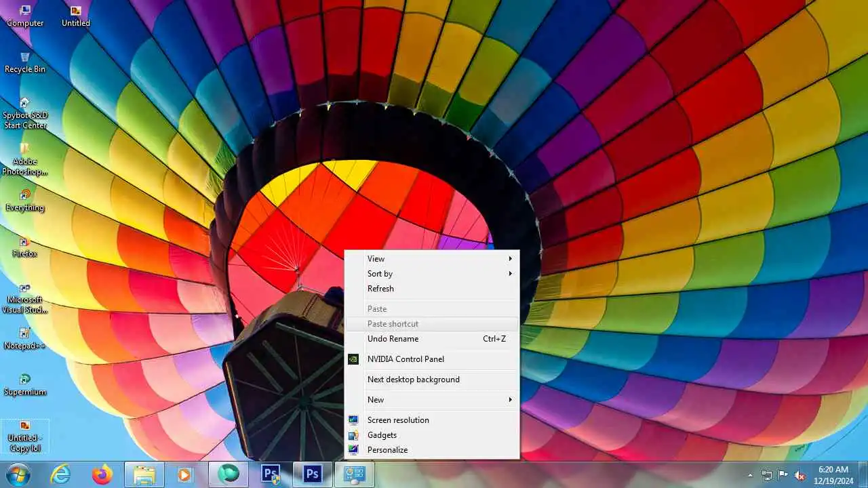Select the Microsoft Visual Studio desktop shortcut
The width and height of the screenshot is (868, 488).
pos(25,298)
